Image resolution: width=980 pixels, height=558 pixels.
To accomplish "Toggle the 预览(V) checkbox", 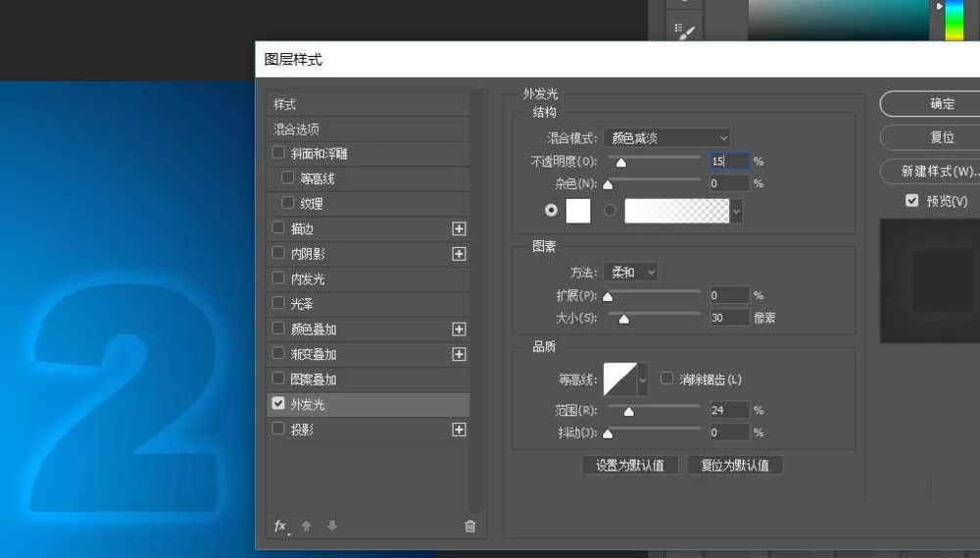I will tap(911, 200).
